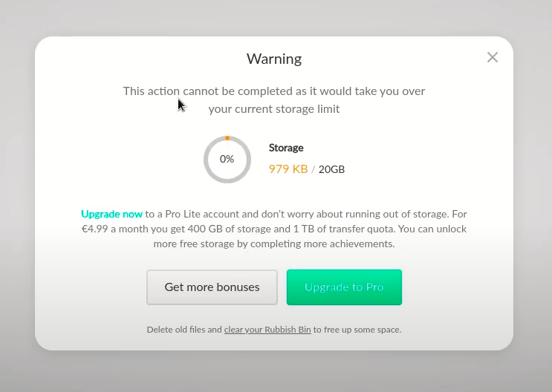Close the Warning dialog with the X
The width and height of the screenshot is (552, 392).
click(492, 57)
